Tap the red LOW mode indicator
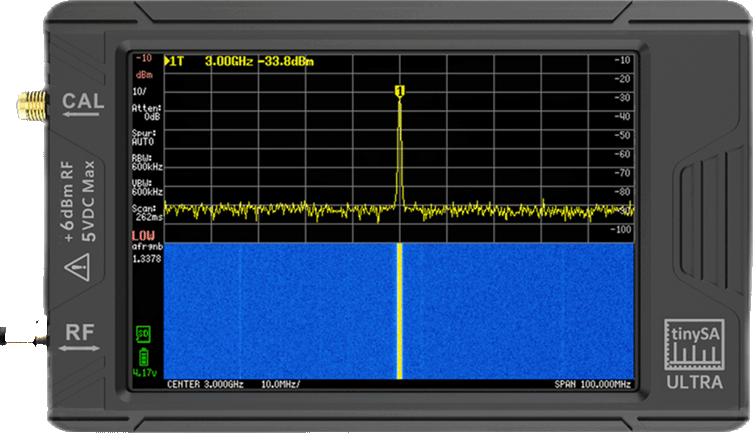Image resolution: width=753 pixels, height=433 pixels. (x=143, y=236)
